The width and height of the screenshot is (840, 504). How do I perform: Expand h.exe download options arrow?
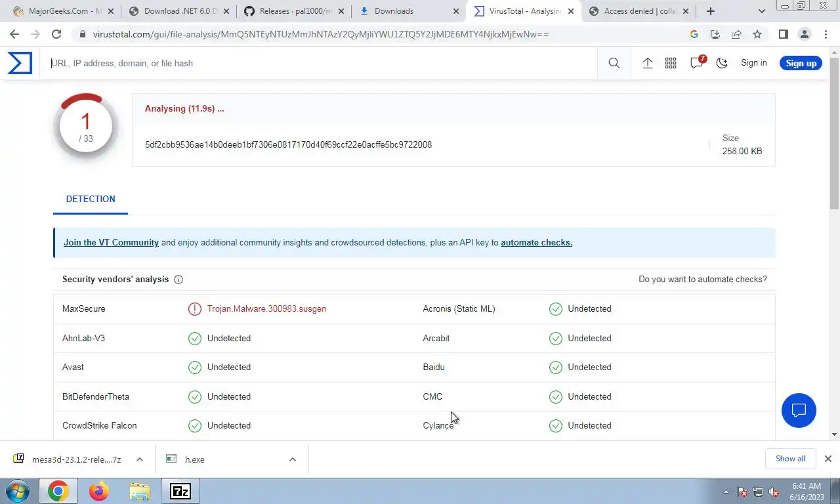coord(293,459)
